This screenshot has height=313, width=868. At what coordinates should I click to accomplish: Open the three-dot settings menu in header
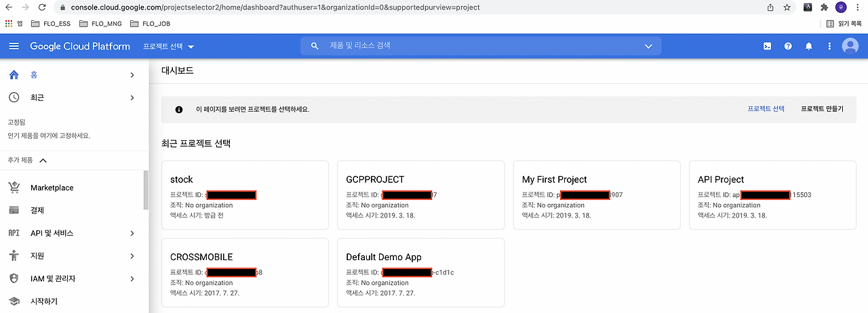pyautogui.click(x=829, y=46)
